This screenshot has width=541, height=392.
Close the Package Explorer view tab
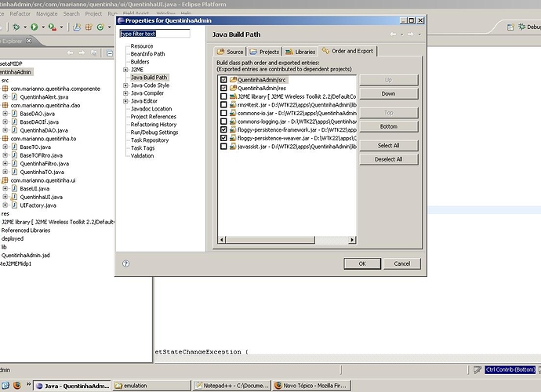tap(29, 41)
